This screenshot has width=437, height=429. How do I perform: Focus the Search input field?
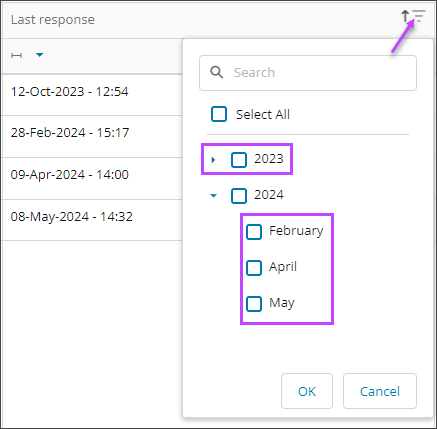coord(308,73)
